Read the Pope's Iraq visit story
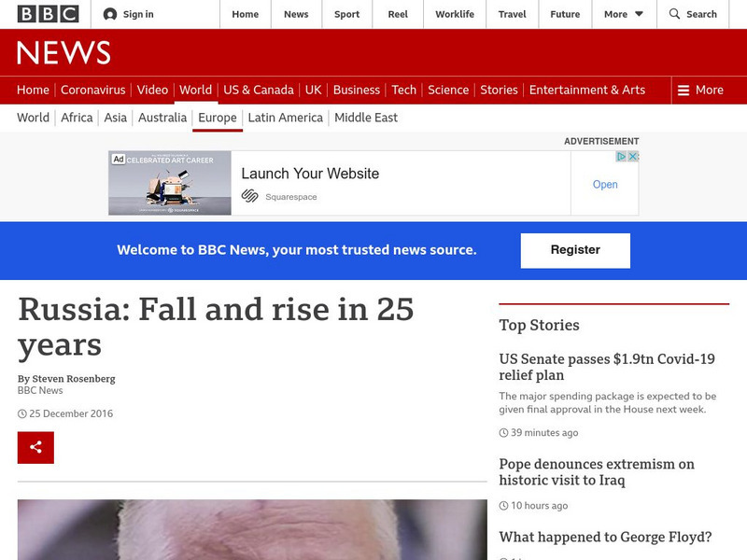The width and height of the screenshot is (747, 560). pos(597,472)
